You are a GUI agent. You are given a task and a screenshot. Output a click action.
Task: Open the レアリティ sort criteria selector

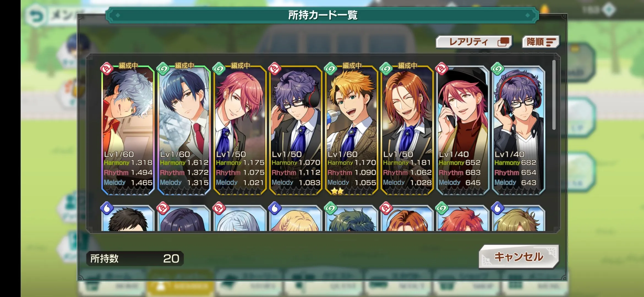(x=474, y=42)
